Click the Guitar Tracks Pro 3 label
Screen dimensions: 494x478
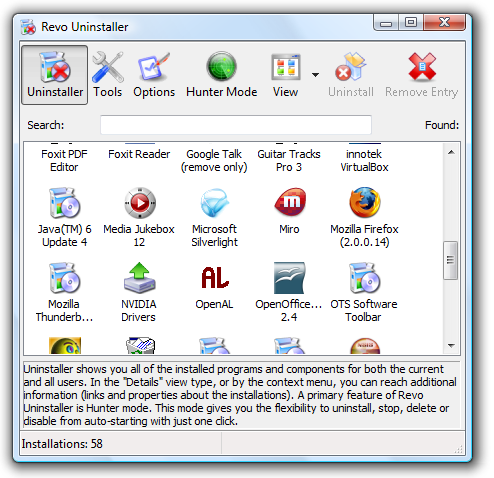289,161
